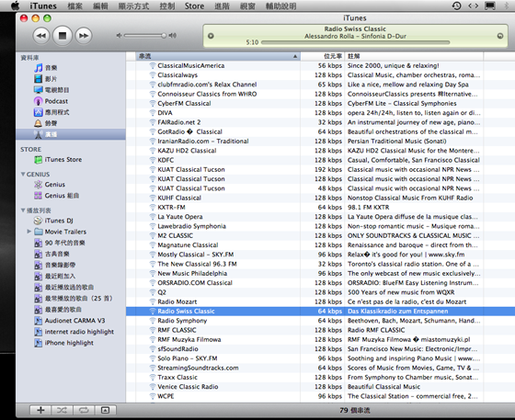This screenshot has height=420, width=515.
Task: Toggle shuffle at the bottom bar
Action: point(63,410)
